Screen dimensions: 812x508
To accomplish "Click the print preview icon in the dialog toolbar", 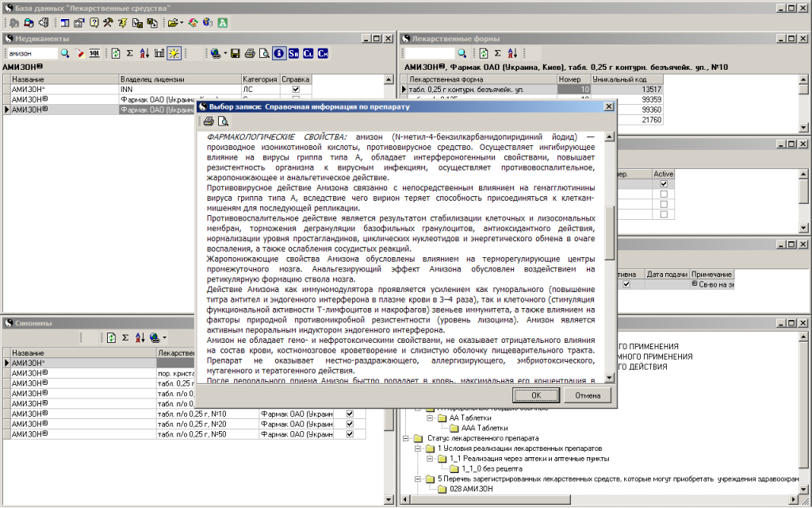I will 223,121.
